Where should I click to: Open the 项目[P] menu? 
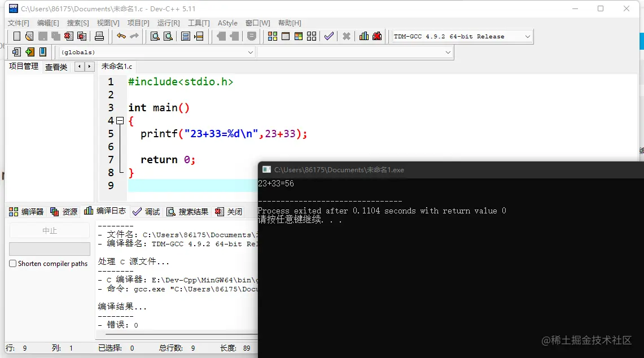pyautogui.click(x=138, y=23)
